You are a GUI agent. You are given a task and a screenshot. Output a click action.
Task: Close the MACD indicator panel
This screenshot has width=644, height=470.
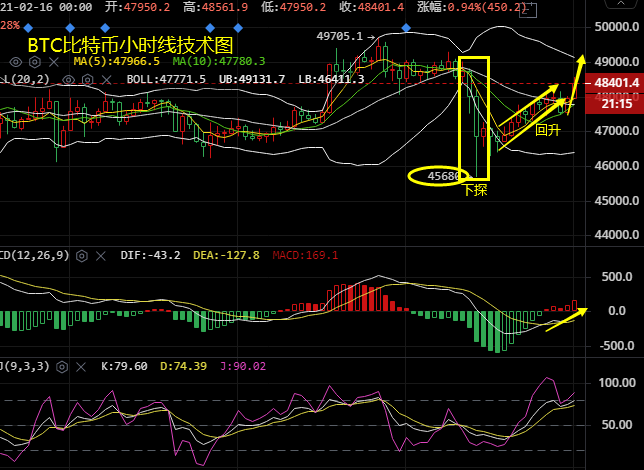(101, 256)
